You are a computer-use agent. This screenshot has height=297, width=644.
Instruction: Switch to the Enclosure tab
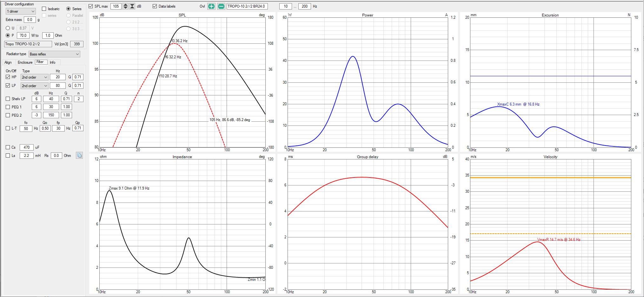[25, 62]
